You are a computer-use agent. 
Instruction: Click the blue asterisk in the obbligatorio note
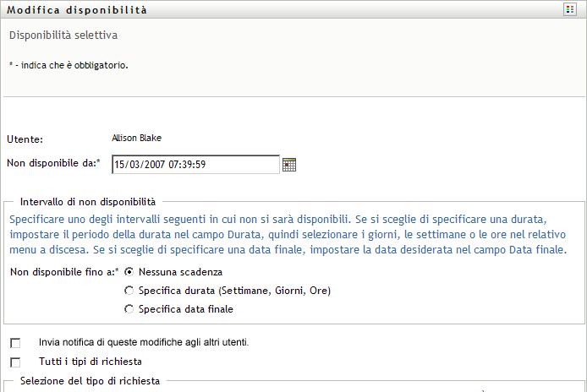point(10,64)
